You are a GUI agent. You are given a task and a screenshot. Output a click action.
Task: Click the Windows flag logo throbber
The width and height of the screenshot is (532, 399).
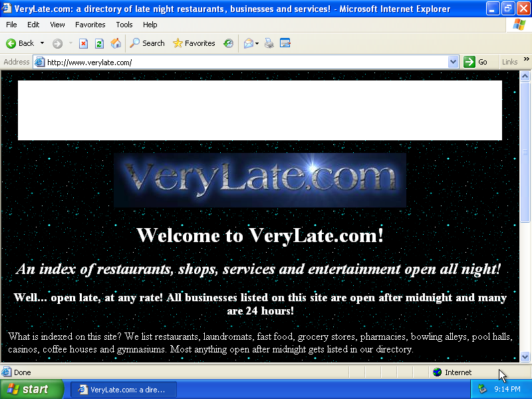point(519,25)
